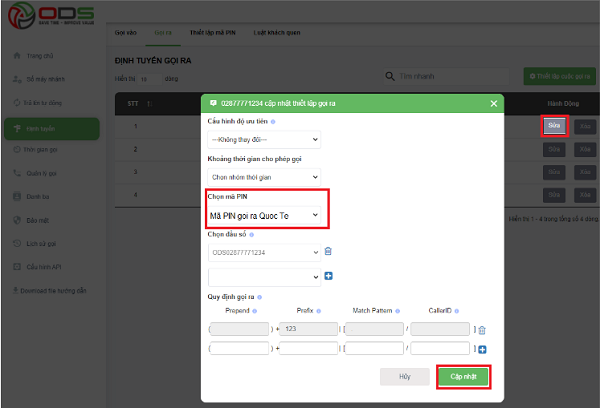
Task: Click Sửa button in row 1
Action: 554,126
